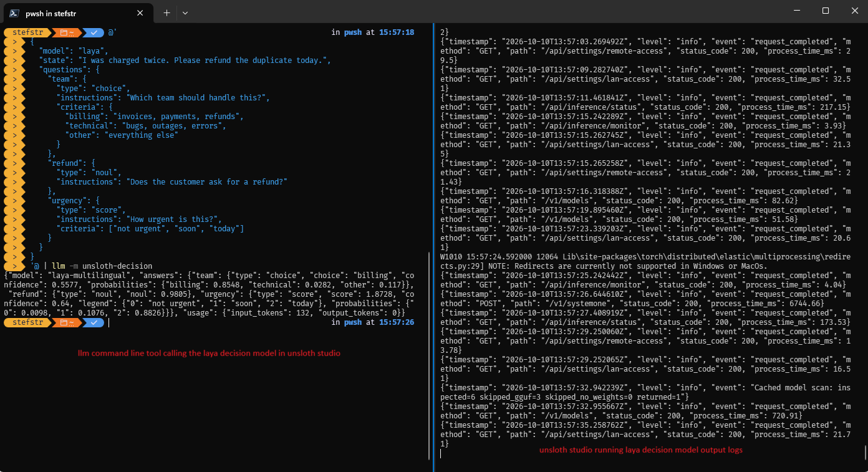This screenshot has height=472, width=868.
Task: Click the checkmark status segment in the top prompt
Action: (94, 32)
